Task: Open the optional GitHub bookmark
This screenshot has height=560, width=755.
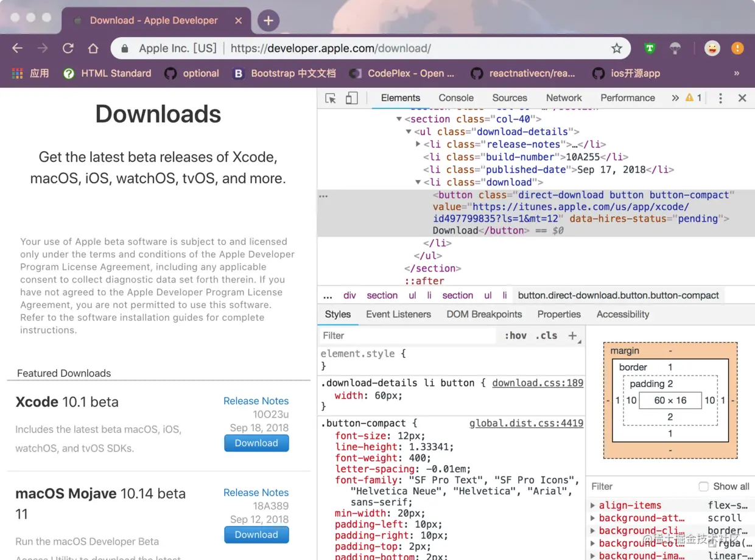Action: pyautogui.click(x=192, y=73)
